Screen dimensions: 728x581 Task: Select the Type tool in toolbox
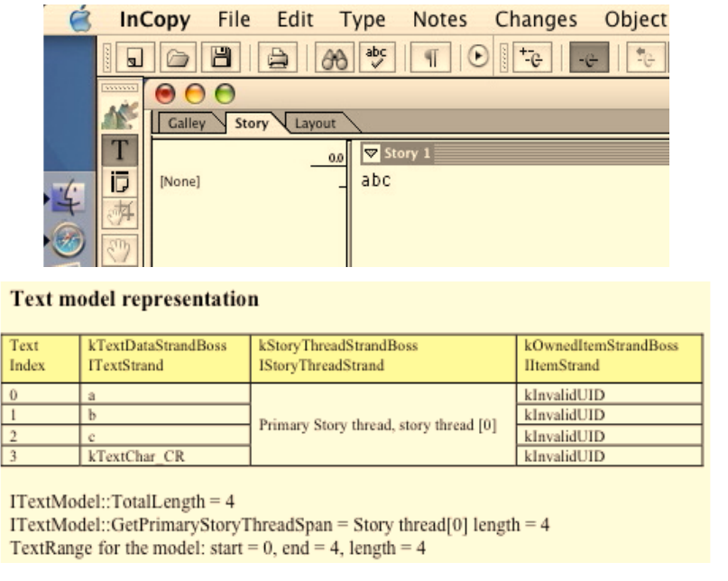(x=120, y=150)
